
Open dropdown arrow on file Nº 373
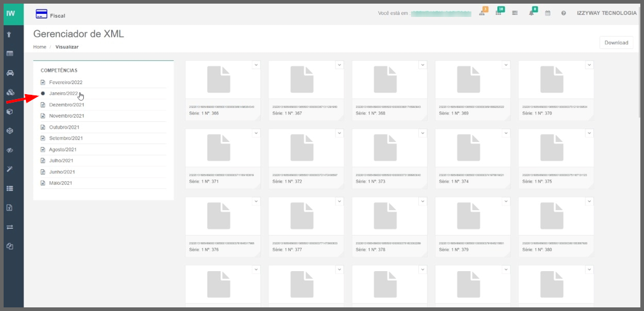coord(422,133)
